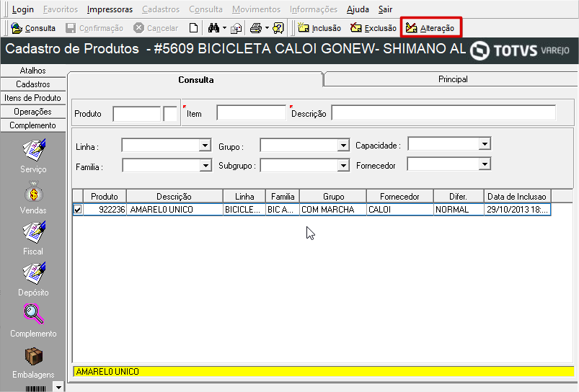Open the Impressoras menu
This screenshot has width=579, height=392.
coord(110,9)
